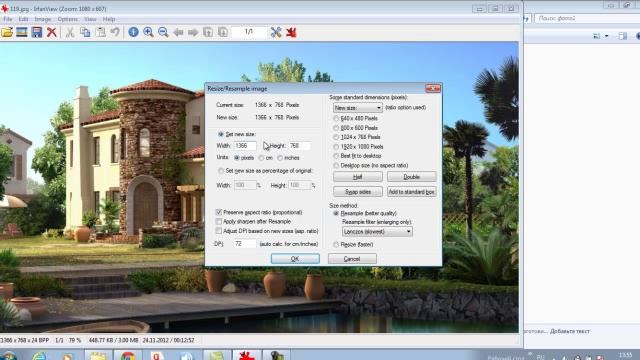Select Best fit to desktop option

click(x=336, y=156)
